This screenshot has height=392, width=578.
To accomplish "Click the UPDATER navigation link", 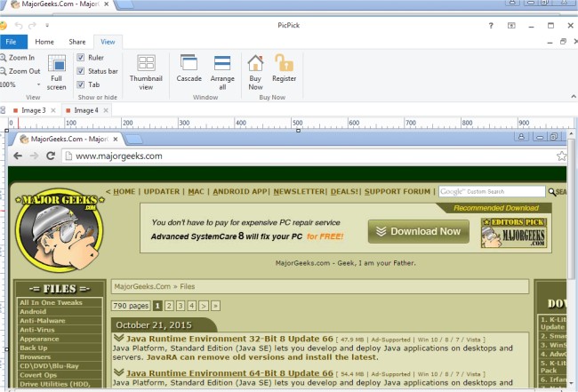I will pos(162,192).
